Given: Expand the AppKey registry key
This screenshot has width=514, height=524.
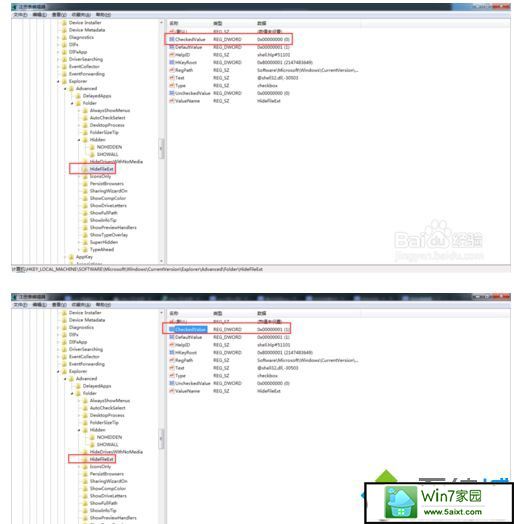Looking at the screenshot, I should click(65, 257).
